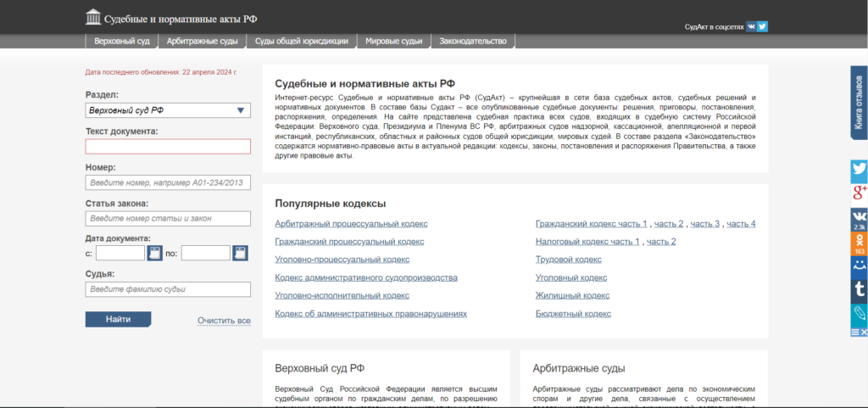Share via Google Plus in the side panel
This screenshot has width=868, height=408.
[859, 194]
